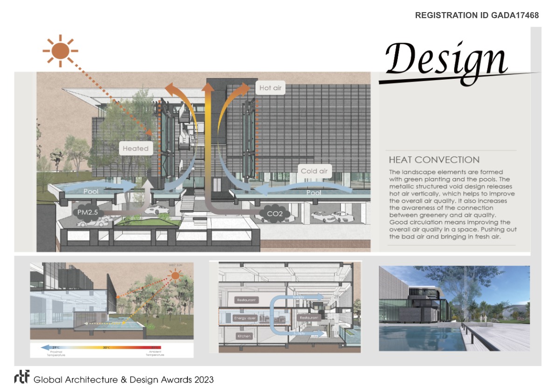Open the airflow supply section diagram
Viewport: 555px width, 392px height.
pyautogui.click(x=285, y=308)
